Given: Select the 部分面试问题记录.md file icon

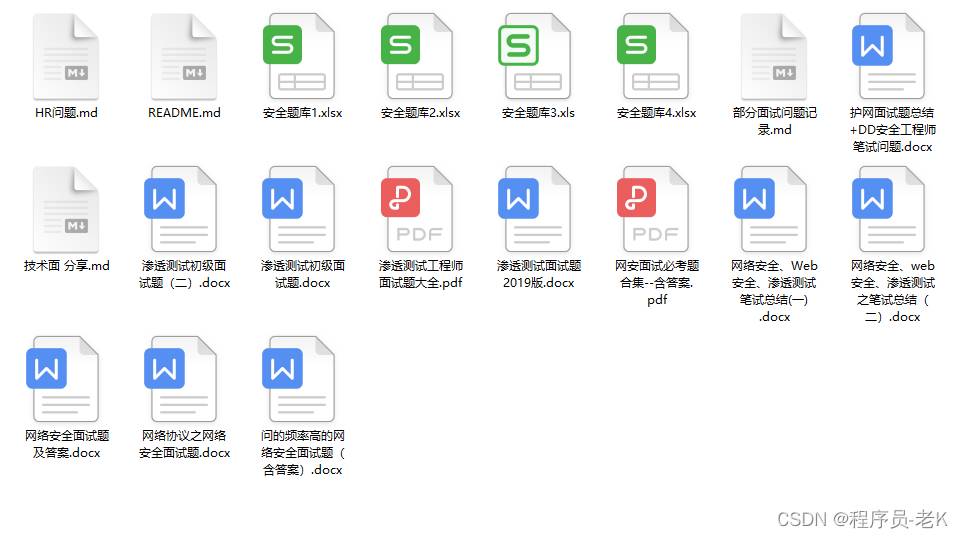Looking at the screenshot, I should (x=774, y=57).
